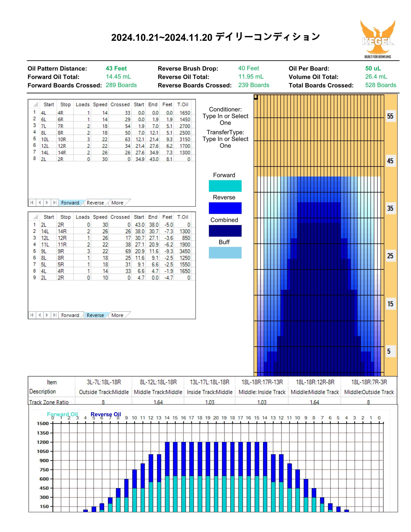Select Forward tab in lower table
Screen dimensions: 411x532
click(x=70, y=315)
